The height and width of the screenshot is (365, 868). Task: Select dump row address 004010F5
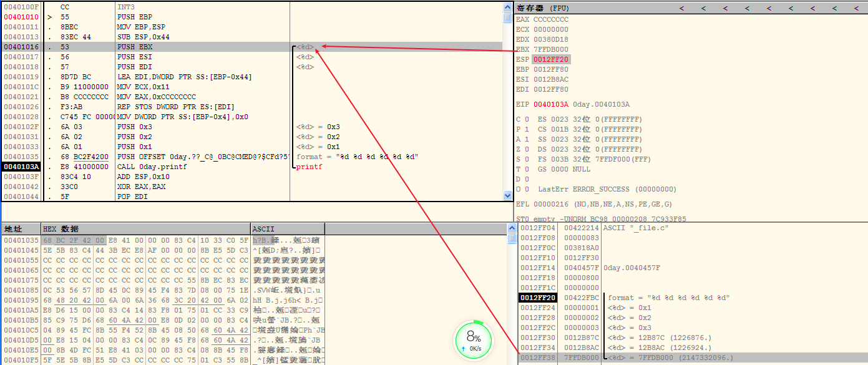click(x=22, y=360)
